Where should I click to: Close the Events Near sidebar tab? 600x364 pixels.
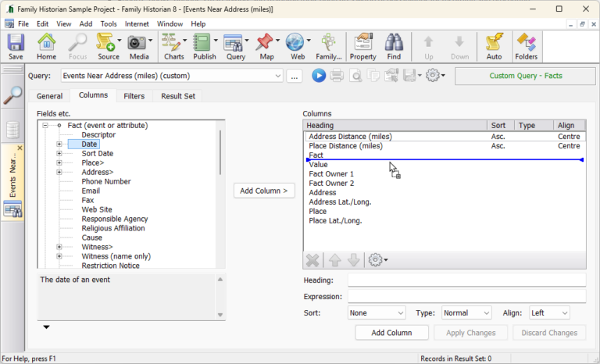pos(20,148)
